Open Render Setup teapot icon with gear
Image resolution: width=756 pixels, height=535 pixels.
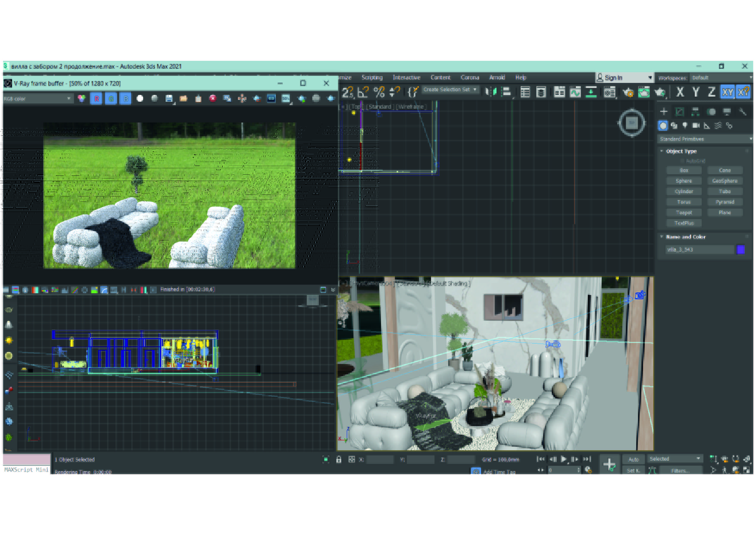click(x=628, y=93)
